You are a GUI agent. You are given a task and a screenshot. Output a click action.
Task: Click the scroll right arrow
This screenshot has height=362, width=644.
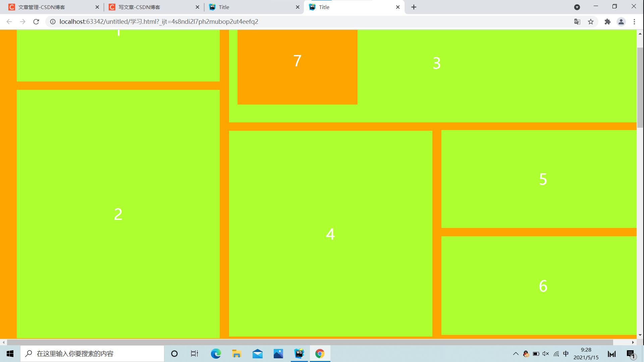coord(633,342)
